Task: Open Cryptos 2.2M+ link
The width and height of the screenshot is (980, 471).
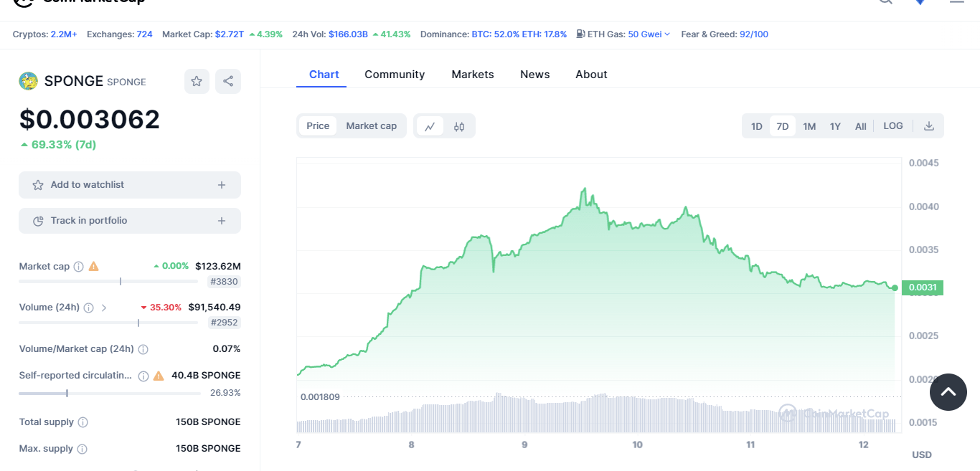Action: point(64,34)
